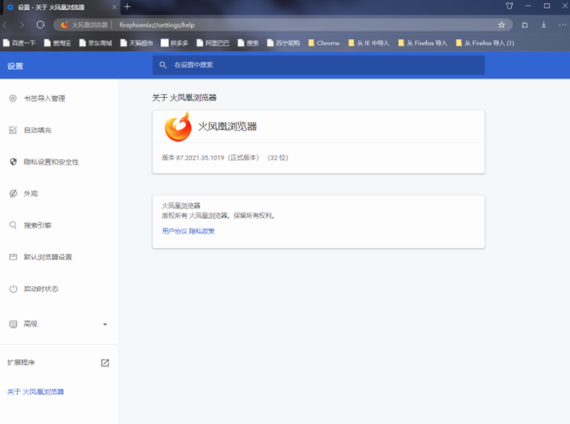Open the 用户协议 link
The width and height of the screenshot is (570, 424).
(x=174, y=231)
